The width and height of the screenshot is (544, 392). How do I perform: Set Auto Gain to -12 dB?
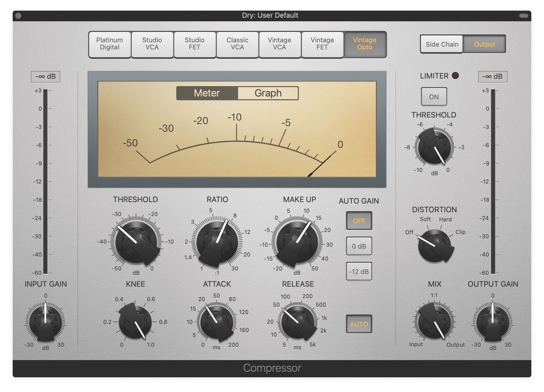pyautogui.click(x=359, y=271)
